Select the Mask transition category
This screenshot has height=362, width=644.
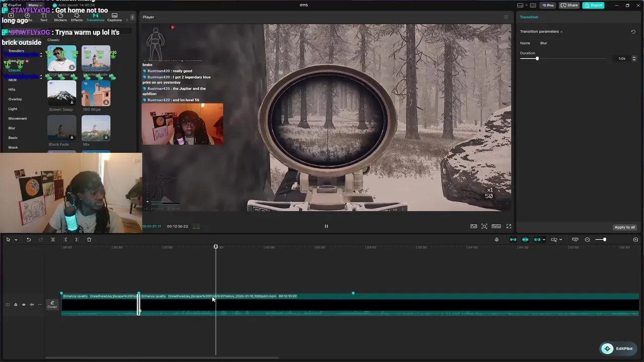(x=13, y=147)
